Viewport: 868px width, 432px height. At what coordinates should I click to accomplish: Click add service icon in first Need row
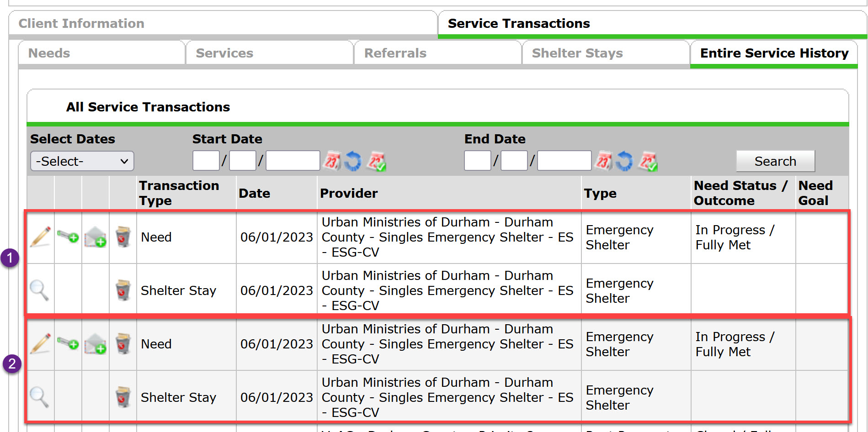point(68,237)
